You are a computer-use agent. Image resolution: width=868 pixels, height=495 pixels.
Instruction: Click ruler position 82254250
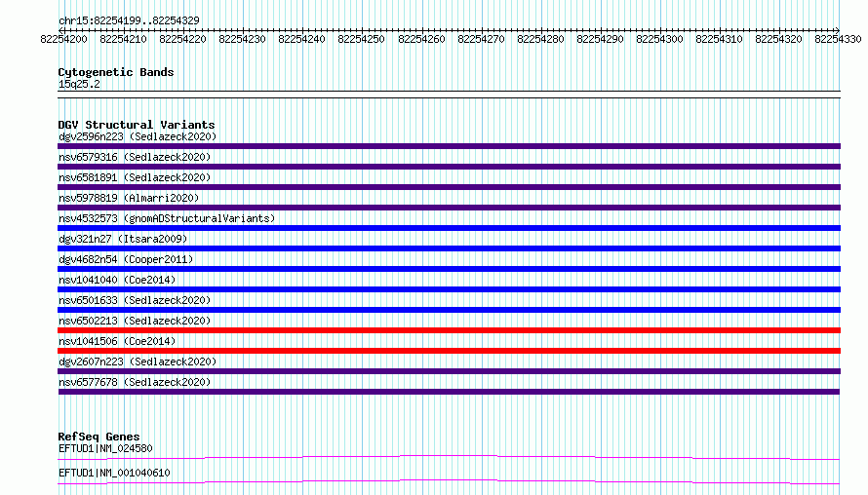(361, 39)
